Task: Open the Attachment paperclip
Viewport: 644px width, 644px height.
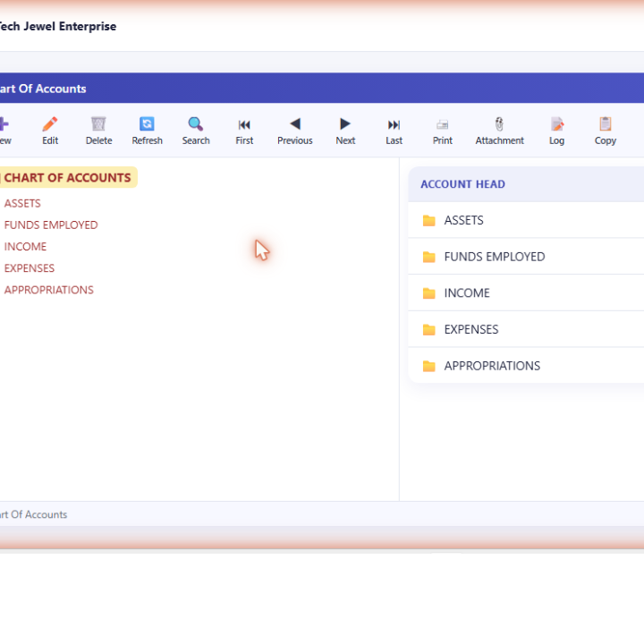Action: 499,123
